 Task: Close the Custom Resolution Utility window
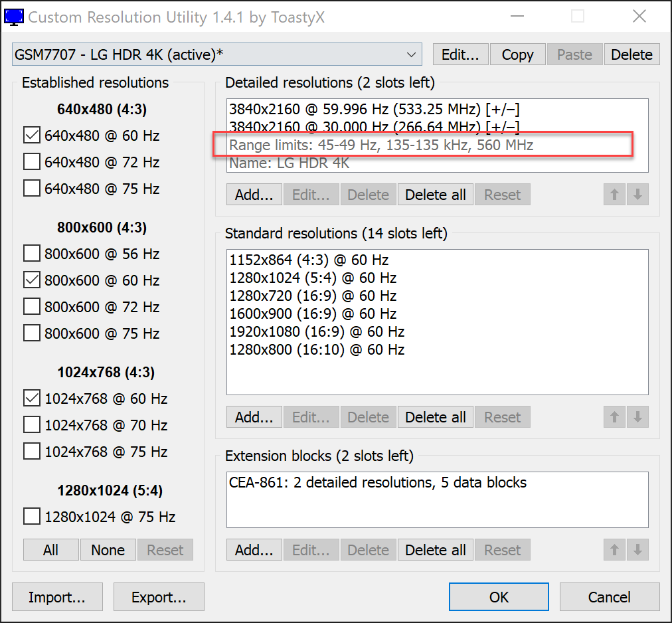(639, 17)
